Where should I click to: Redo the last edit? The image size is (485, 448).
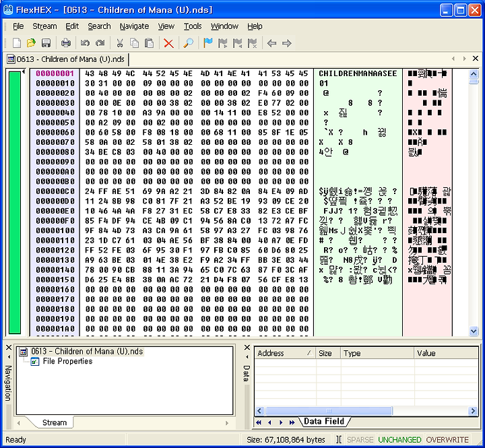click(100, 43)
